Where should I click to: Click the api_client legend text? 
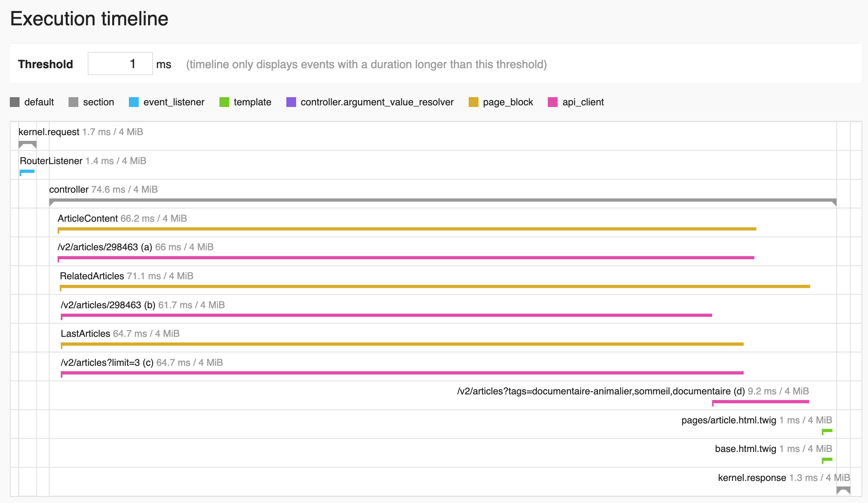pos(583,102)
